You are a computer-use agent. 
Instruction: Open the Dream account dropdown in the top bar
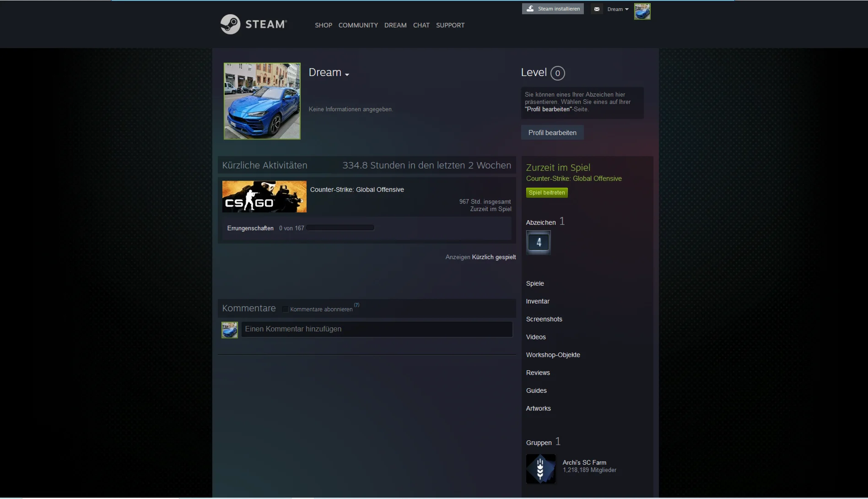click(x=618, y=9)
